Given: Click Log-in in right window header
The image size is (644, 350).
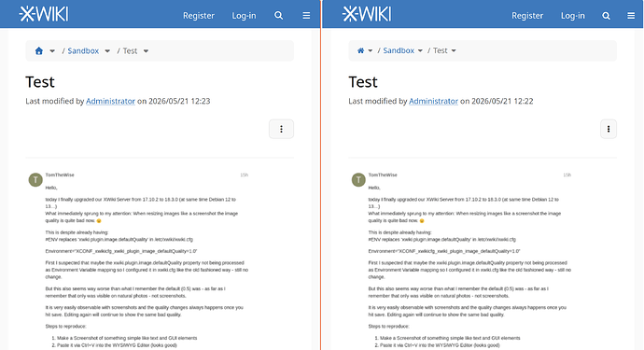Looking at the screenshot, I should (573, 16).
